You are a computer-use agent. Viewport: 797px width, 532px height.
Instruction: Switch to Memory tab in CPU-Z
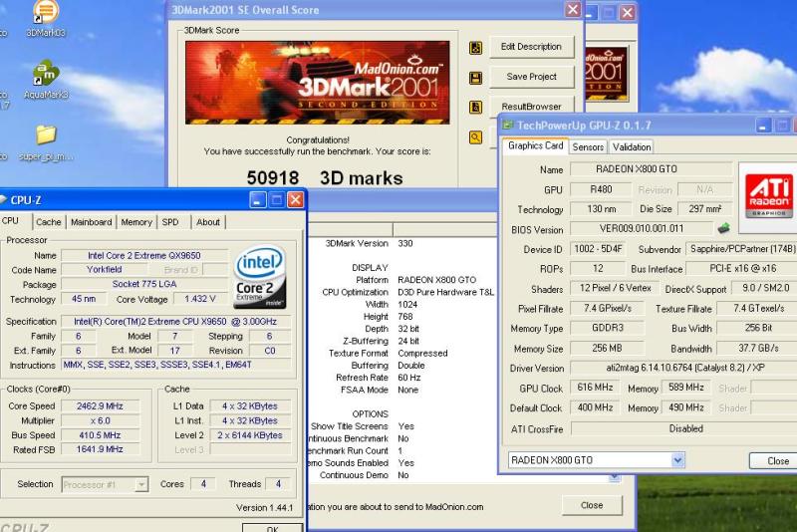click(136, 222)
